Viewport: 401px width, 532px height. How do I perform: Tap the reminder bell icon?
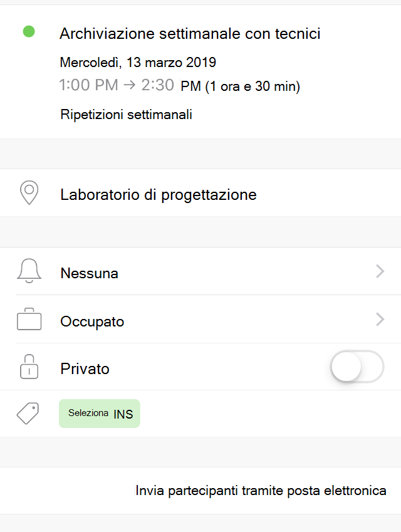(29, 271)
